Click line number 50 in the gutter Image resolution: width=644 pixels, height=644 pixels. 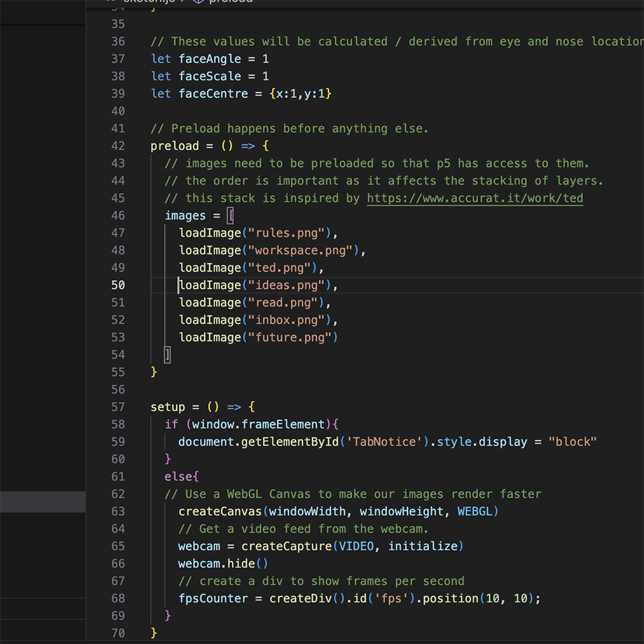tap(118, 285)
